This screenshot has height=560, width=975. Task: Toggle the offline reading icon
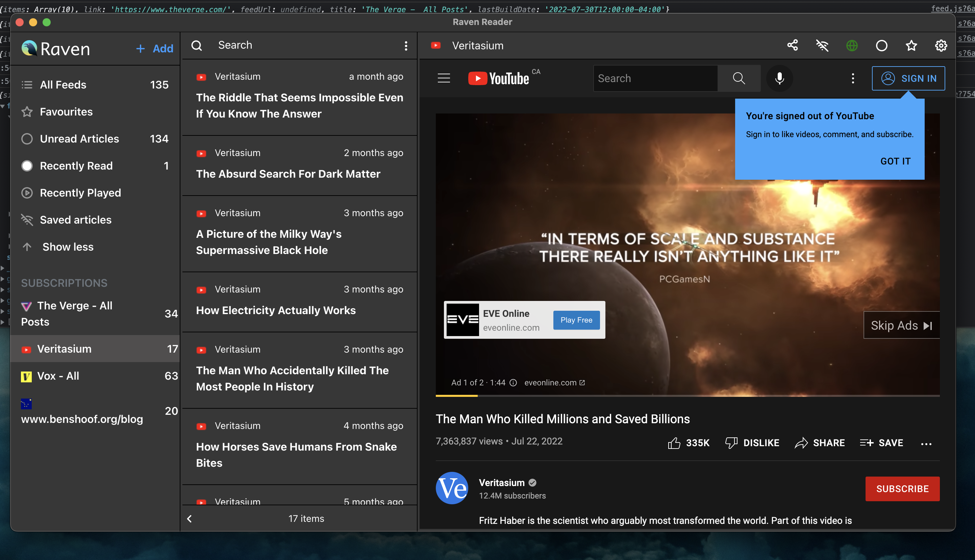coord(822,45)
